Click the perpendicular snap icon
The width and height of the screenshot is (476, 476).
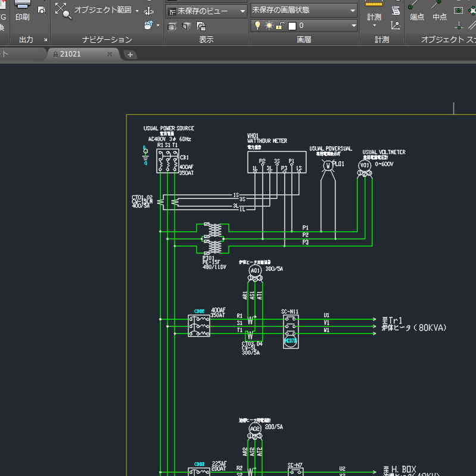[459, 26]
